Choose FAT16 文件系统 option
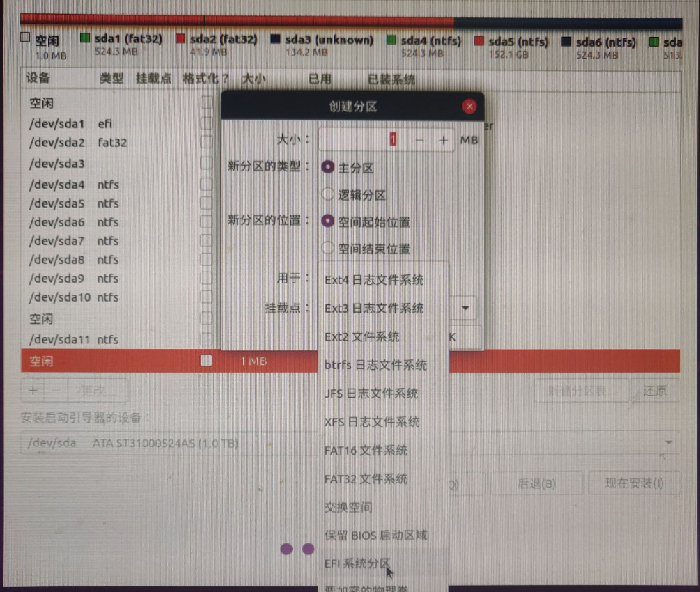700x592 pixels. (x=383, y=451)
